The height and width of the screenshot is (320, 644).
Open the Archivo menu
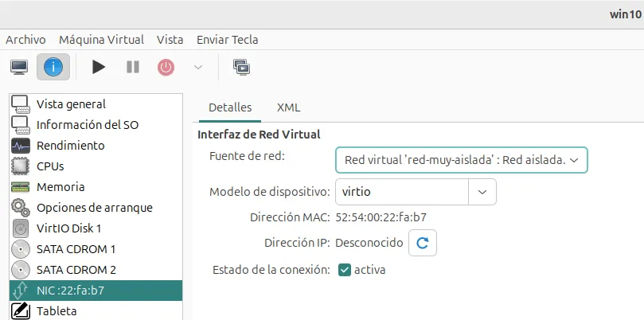point(25,39)
